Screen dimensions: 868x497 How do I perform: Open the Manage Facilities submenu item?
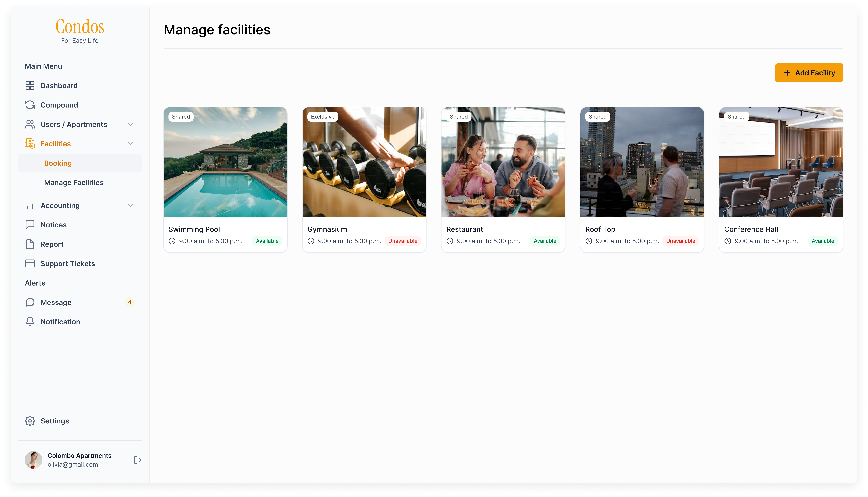[x=74, y=183]
